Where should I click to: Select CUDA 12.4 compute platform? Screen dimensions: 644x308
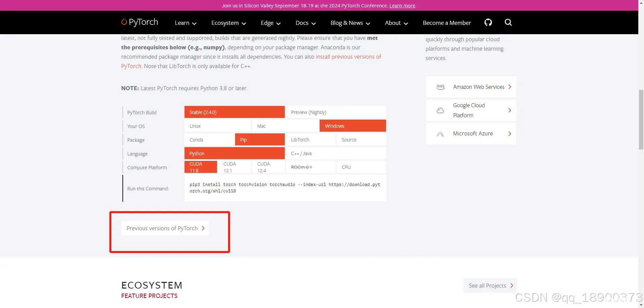pyautogui.click(x=268, y=167)
